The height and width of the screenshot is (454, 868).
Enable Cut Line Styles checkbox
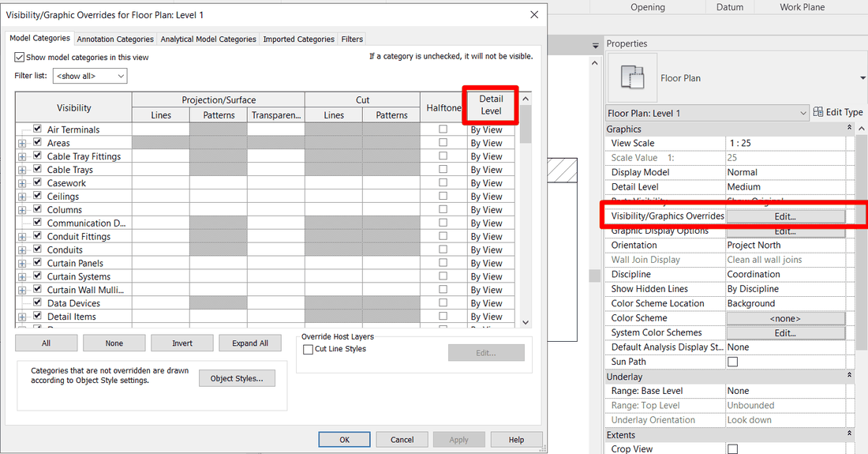pos(309,349)
